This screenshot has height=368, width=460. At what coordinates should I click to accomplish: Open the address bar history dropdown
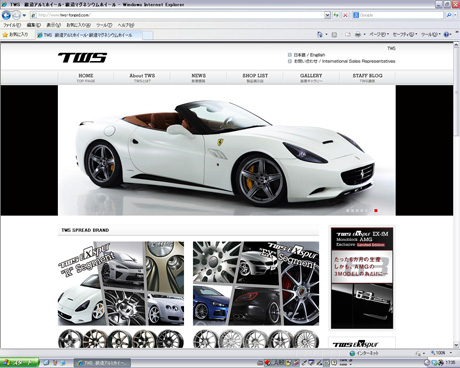[x=327, y=15]
